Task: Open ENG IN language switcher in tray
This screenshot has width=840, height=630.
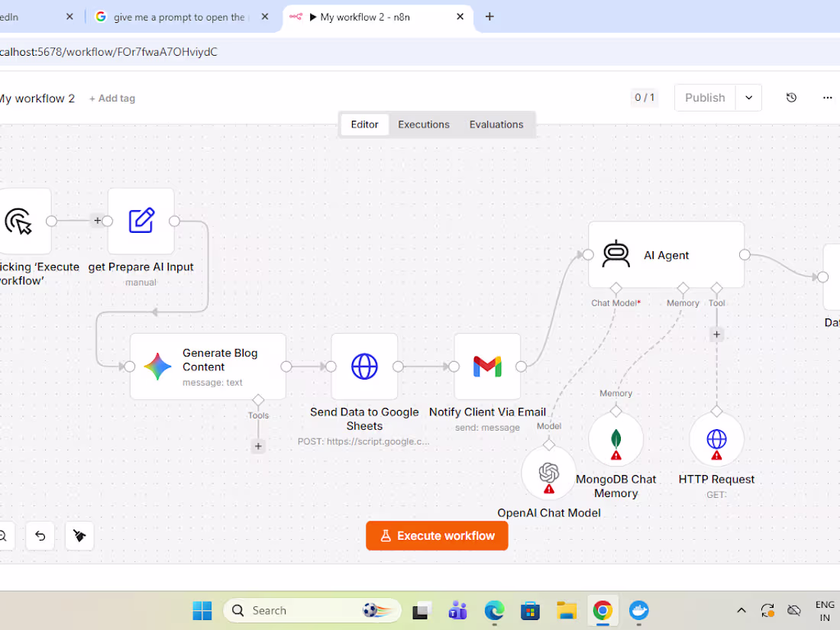Action: [x=825, y=610]
